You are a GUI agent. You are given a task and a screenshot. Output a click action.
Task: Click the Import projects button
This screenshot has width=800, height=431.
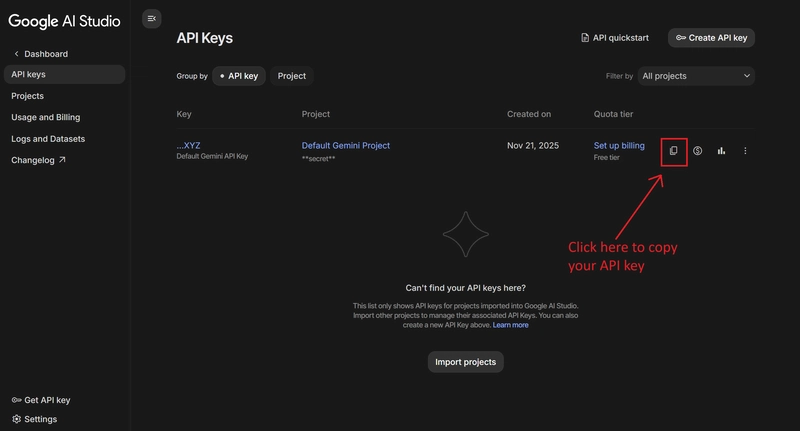[465, 362]
